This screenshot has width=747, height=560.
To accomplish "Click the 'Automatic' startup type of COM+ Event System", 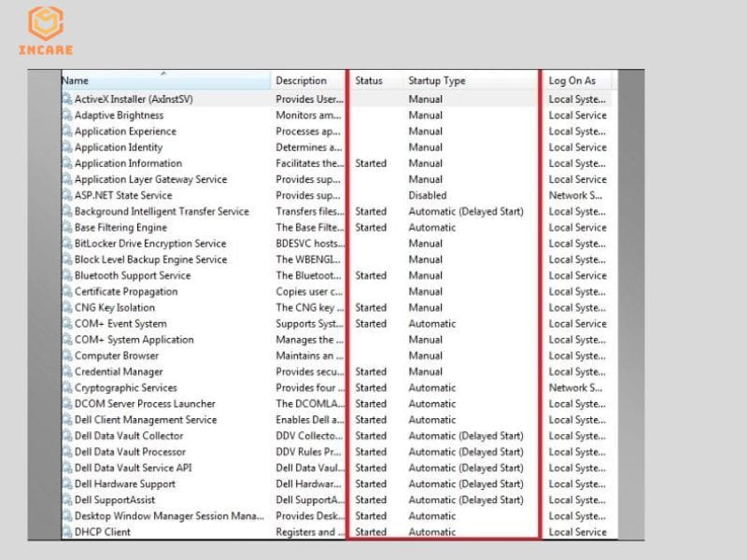I will pos(431,324).
